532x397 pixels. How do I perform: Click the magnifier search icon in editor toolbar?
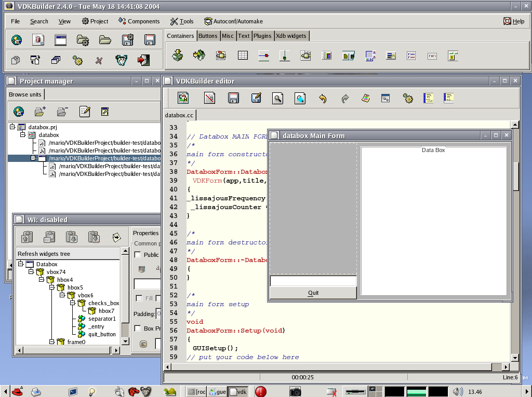tap(278, 98)
